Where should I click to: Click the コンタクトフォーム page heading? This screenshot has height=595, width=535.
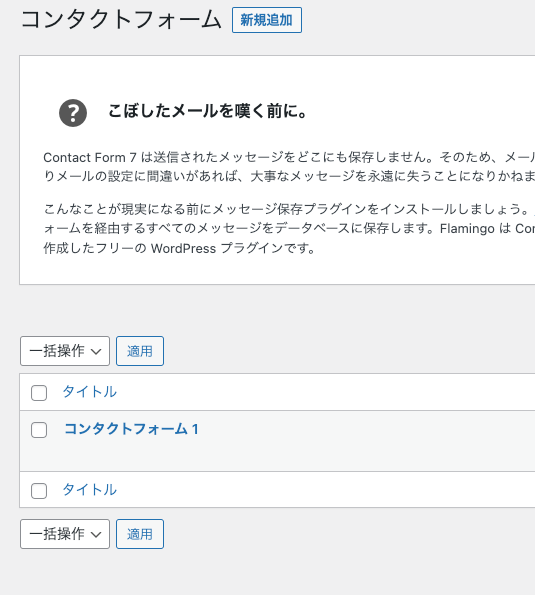pos(121,20)
